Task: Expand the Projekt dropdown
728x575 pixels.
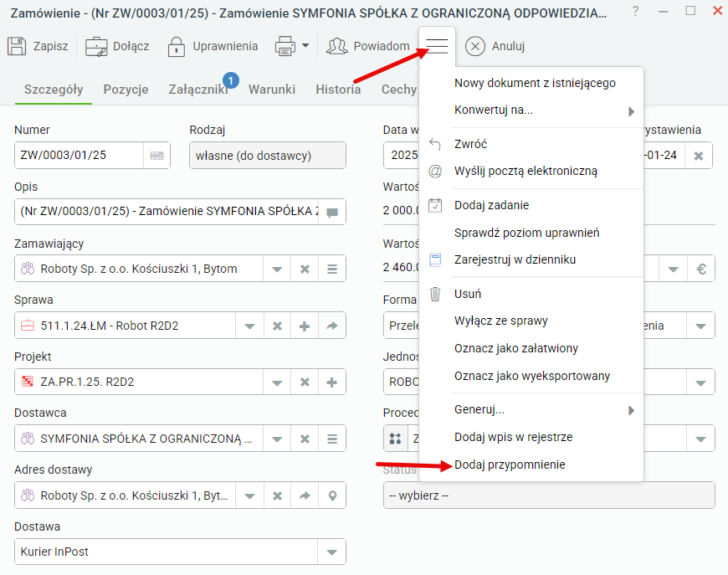Action: click(x=277, y=382)
